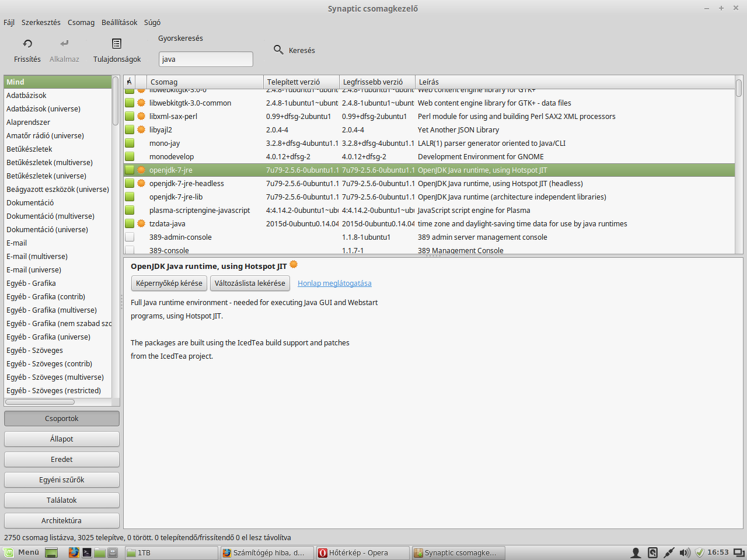Click the Alkalmaz apply arrow icon

point(64,43)
